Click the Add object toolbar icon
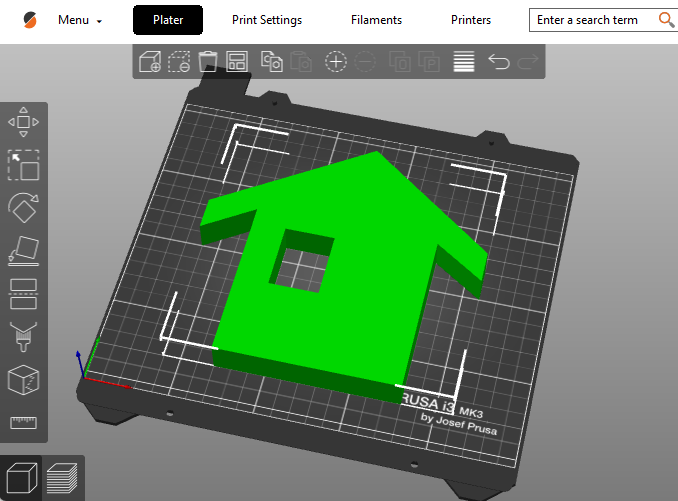 click(x=150, y=62)
